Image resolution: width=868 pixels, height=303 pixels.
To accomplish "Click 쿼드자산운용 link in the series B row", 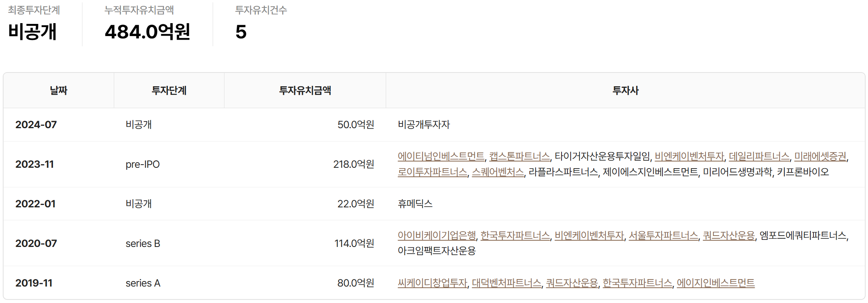I will 729,236.
